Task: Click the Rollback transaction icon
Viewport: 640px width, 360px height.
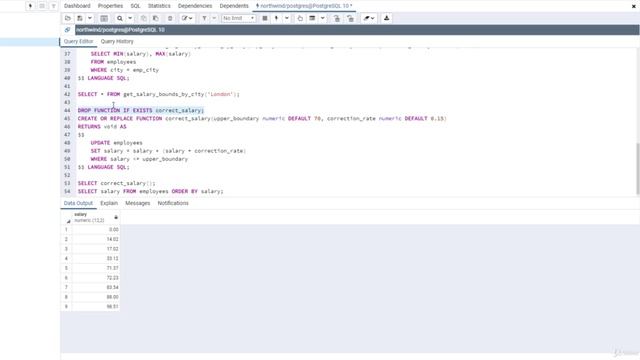Action: pos(351,18)
